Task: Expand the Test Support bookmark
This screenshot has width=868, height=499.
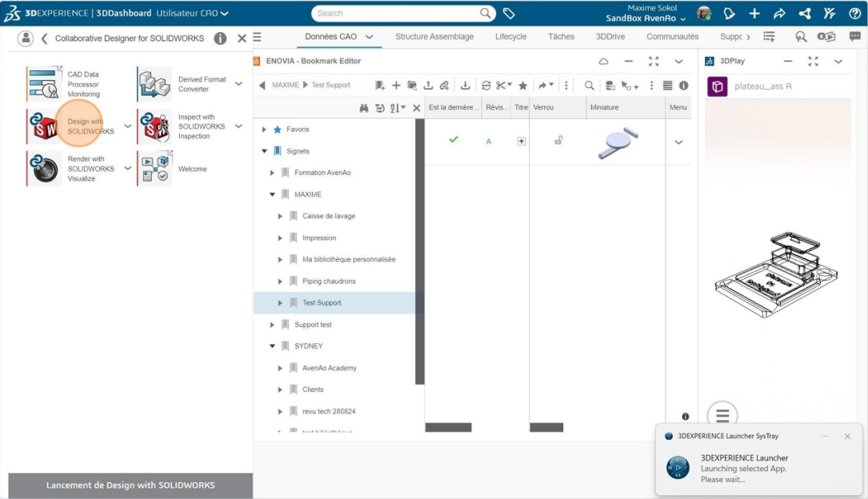Action: coord(280,302)
